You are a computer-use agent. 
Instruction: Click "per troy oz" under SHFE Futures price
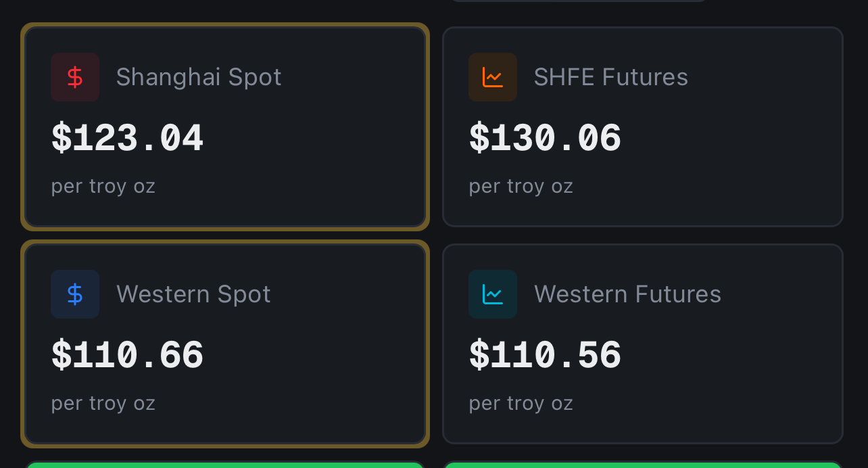(521, 186)
